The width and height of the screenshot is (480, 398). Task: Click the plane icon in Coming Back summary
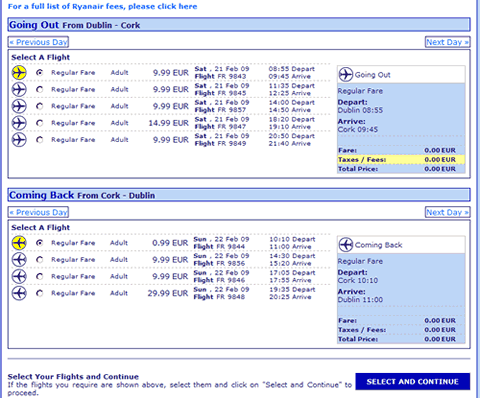pyautogui.click(x=346, y=245)
